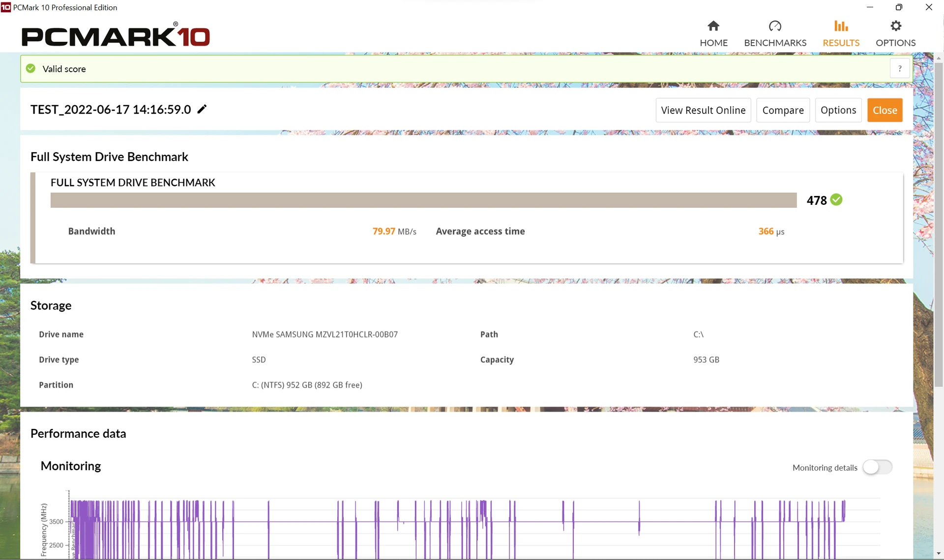The width and height of the screenshot is (944, 560).
Task: Click the scroll down arrow of the scrollbar
Action: point(939,554)
